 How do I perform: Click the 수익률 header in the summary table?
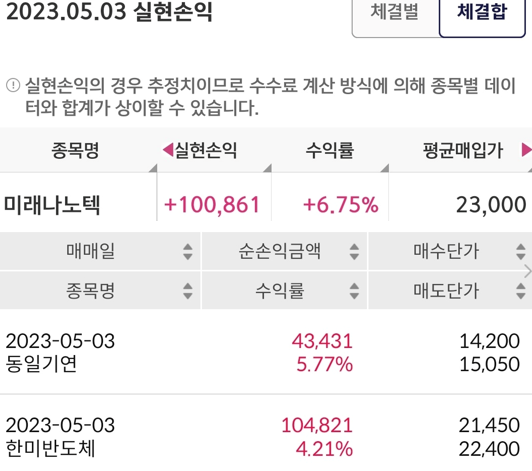pos(330,150)
